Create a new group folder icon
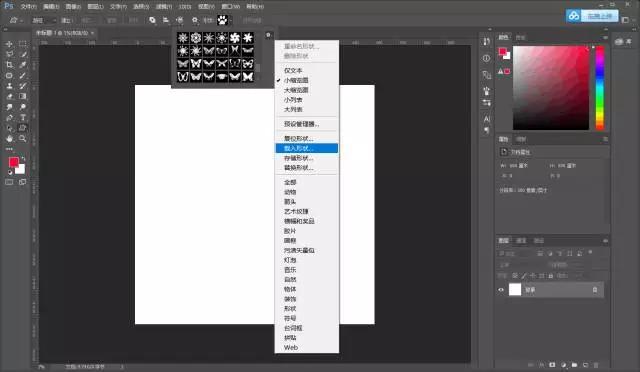 [575, 365]
